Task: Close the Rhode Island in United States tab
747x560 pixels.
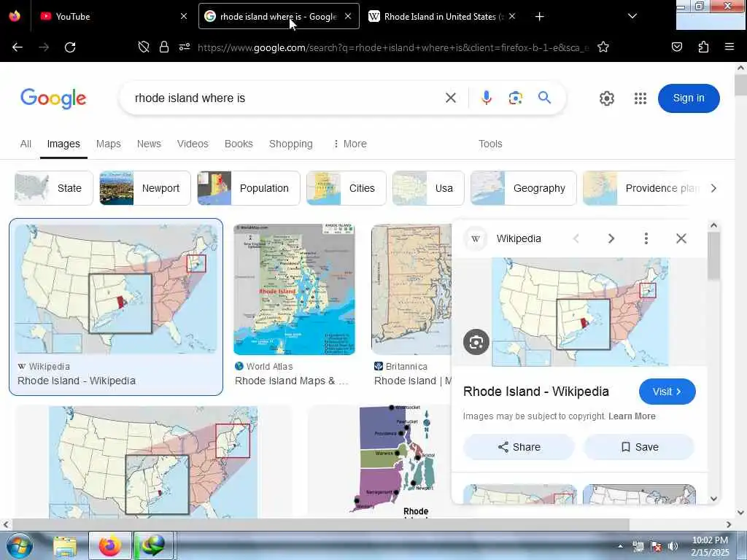Action: [x=512, y=16]
